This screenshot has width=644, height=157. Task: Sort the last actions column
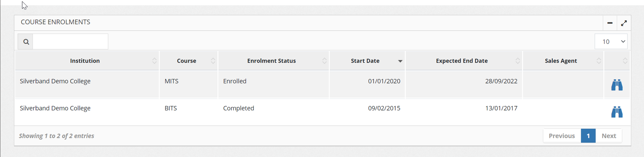point(625,61)
